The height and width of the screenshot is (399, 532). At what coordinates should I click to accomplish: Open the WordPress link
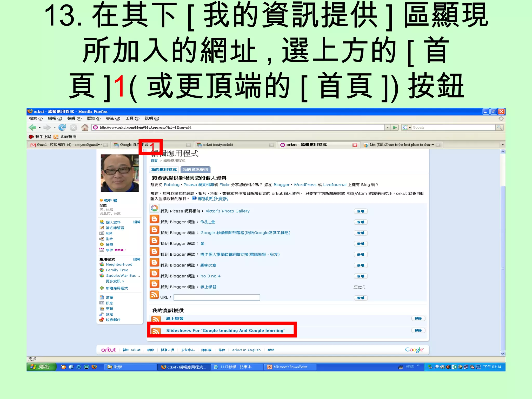click(x=305, y=185)
